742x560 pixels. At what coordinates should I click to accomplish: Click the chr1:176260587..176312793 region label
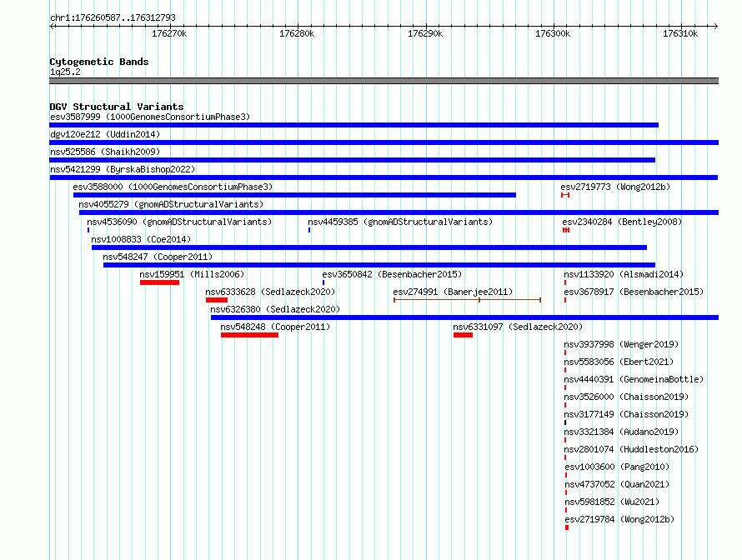click(113, 17)
